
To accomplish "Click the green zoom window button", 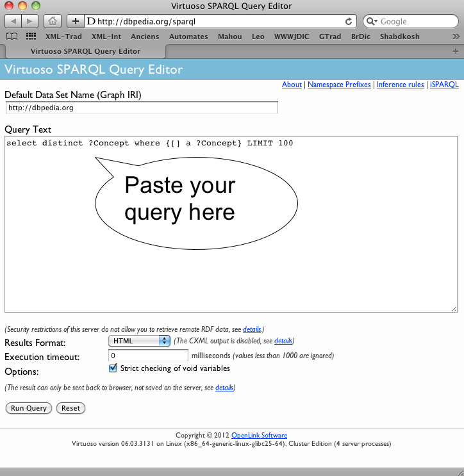I will pyautogui.click(x=36, y=6).
